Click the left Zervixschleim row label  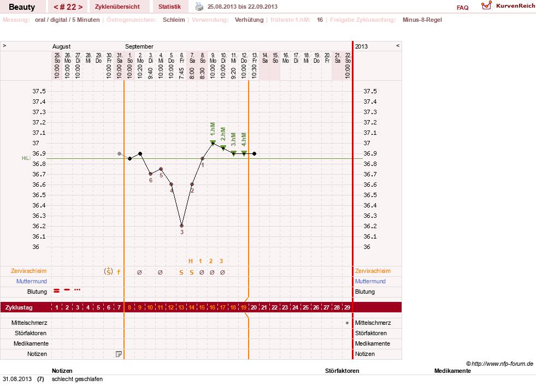29,271
